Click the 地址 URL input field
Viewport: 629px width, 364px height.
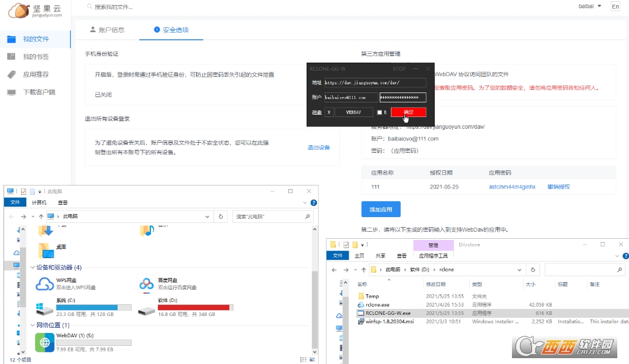374,83
